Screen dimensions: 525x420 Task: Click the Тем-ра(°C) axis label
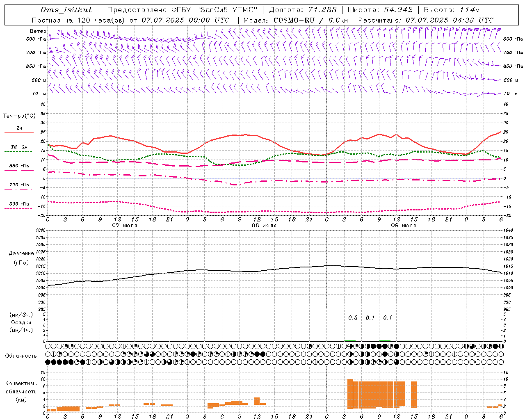coord(19,116)
